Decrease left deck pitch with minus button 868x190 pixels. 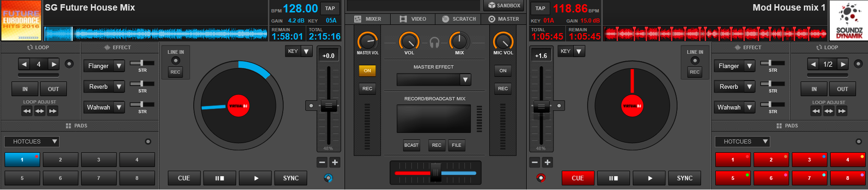tap(322, 162)
